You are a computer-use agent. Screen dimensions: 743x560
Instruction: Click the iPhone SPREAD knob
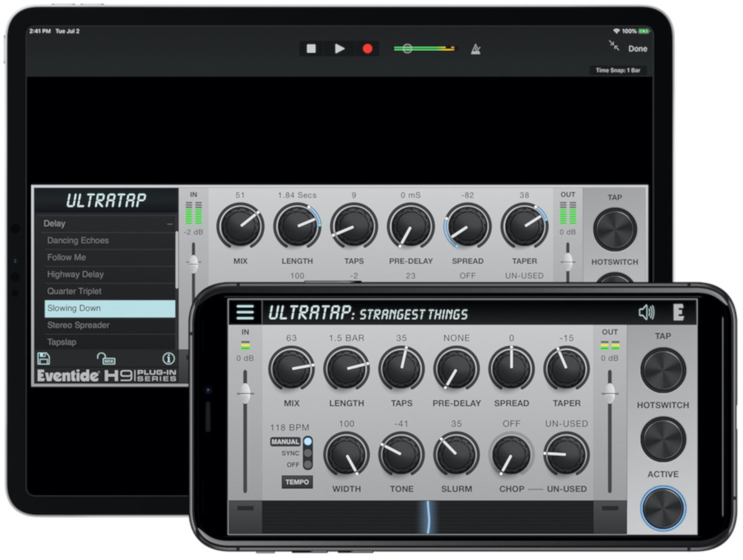coord(511,369)
